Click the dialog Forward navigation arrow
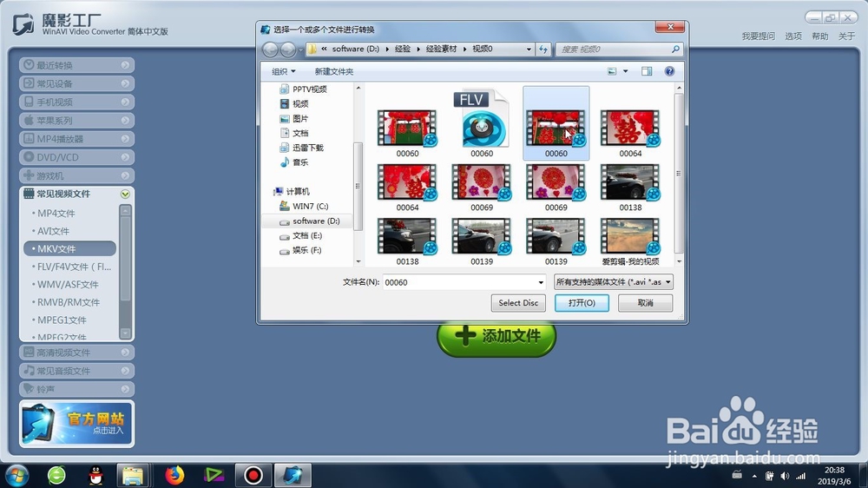The width and height of the screenshot is (868, 488). [x=288, y=49]
